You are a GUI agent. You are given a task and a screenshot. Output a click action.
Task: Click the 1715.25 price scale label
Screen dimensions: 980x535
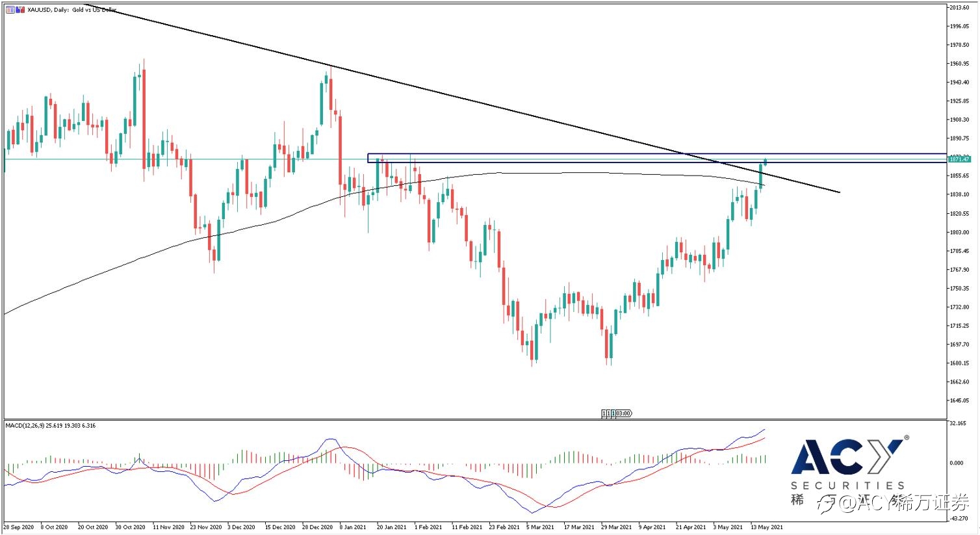coord(959,326)
